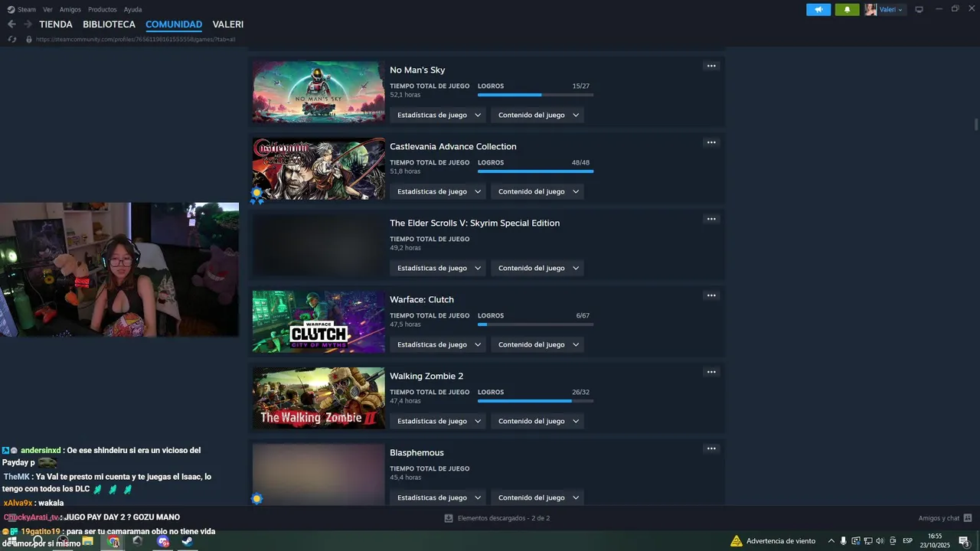Open options menu for Warface: Clutch
The height and width of the screenshot is (551, 980).
711,295
